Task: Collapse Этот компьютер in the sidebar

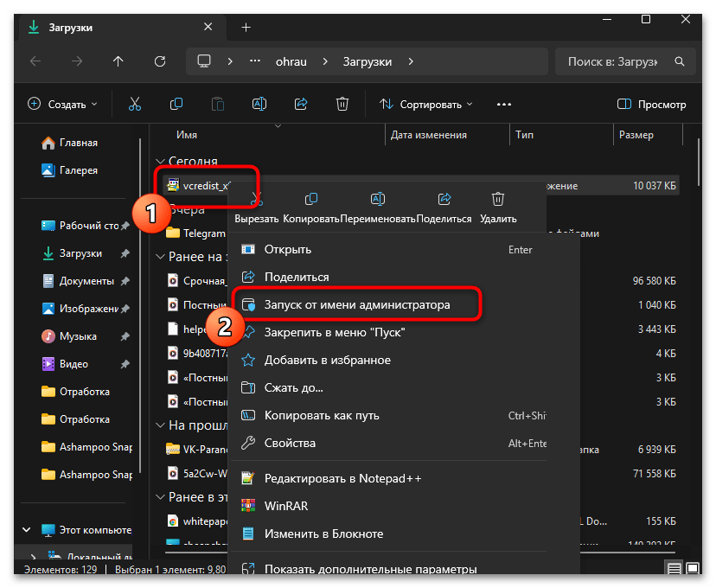Action: tap(27, 530)
